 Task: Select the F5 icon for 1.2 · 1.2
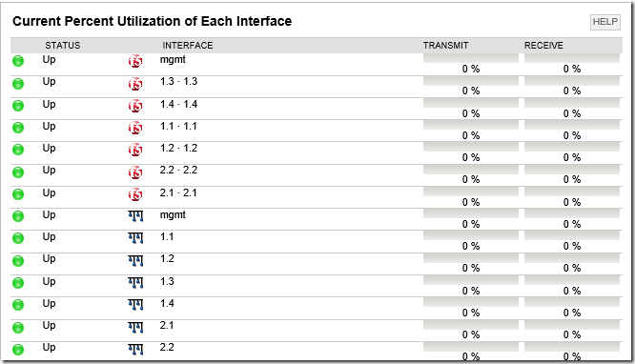coord(135,151)
